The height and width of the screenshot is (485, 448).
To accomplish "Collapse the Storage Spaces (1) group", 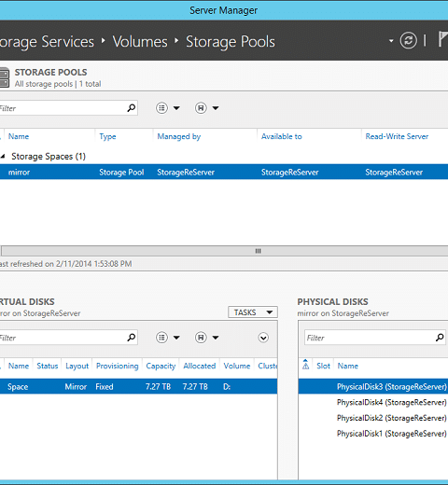I will coord(3,156).
